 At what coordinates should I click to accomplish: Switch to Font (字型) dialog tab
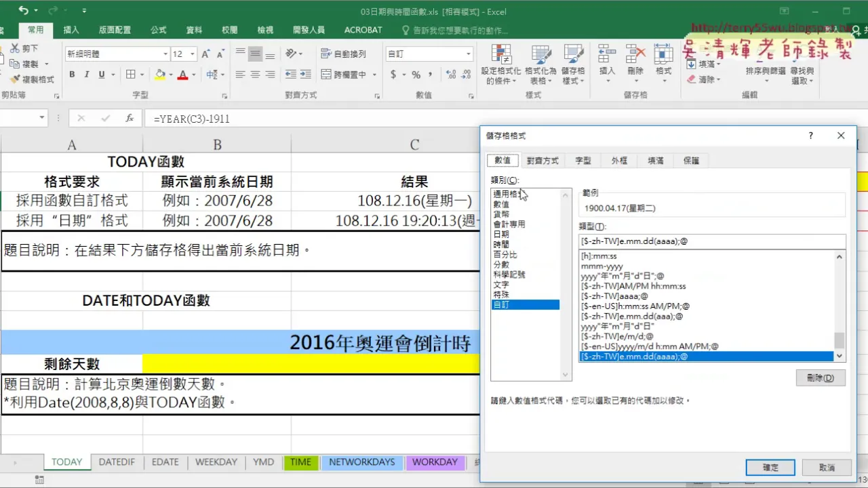[x=583, y=161]
